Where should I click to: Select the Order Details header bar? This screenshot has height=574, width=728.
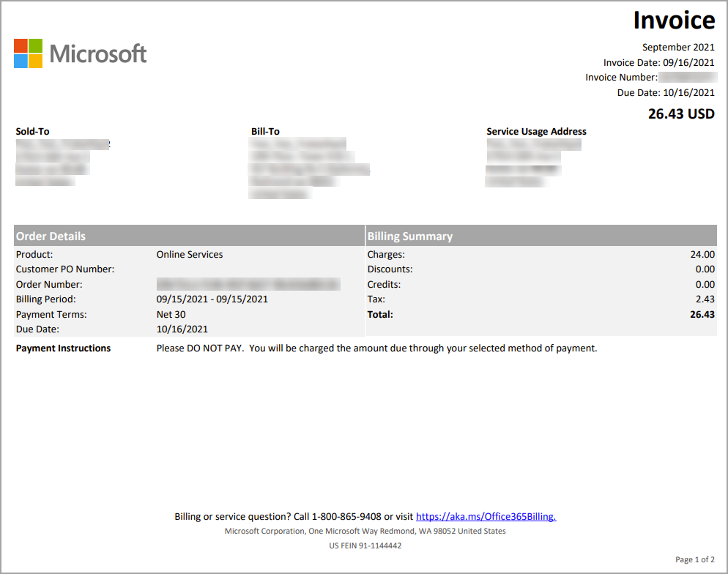187,235
